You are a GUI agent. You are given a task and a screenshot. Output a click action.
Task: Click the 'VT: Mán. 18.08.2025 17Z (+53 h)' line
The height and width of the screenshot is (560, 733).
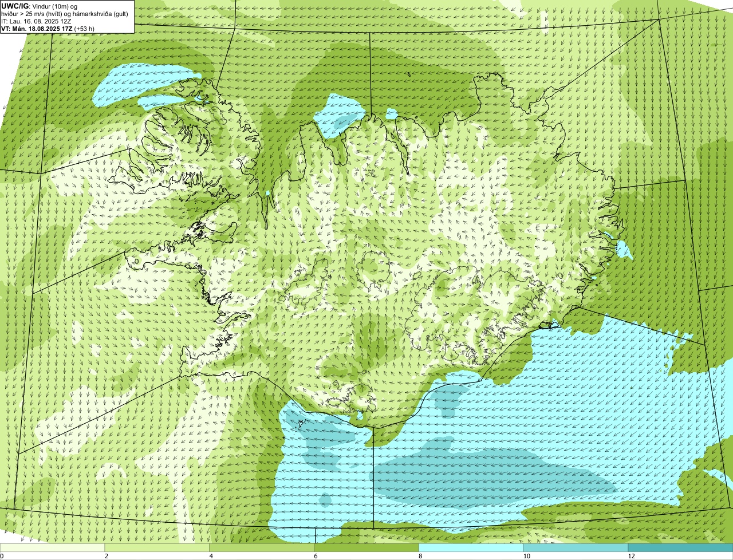48,29
